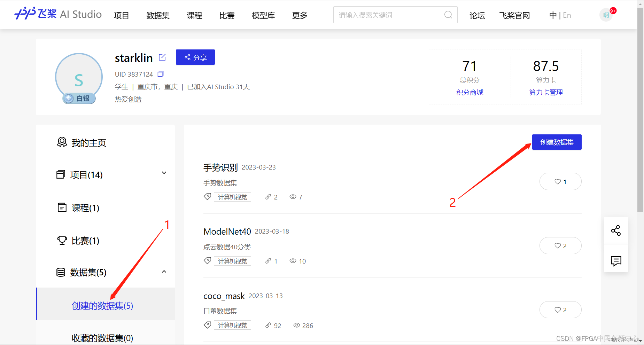644x345 pixels.
Task: Click the 数据集 database icon in sidebar
Action: 61,272
